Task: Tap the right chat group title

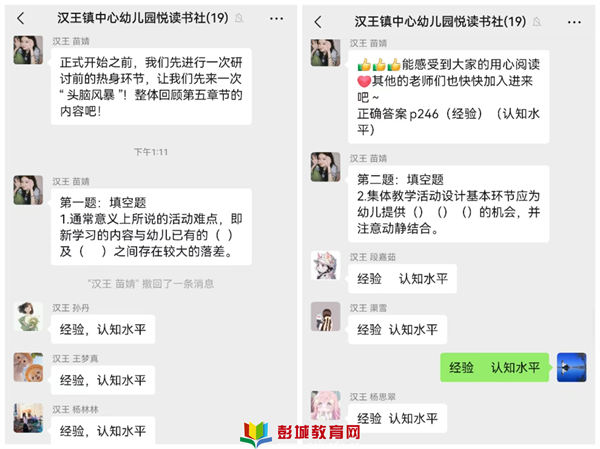Action: pos(440,22)
